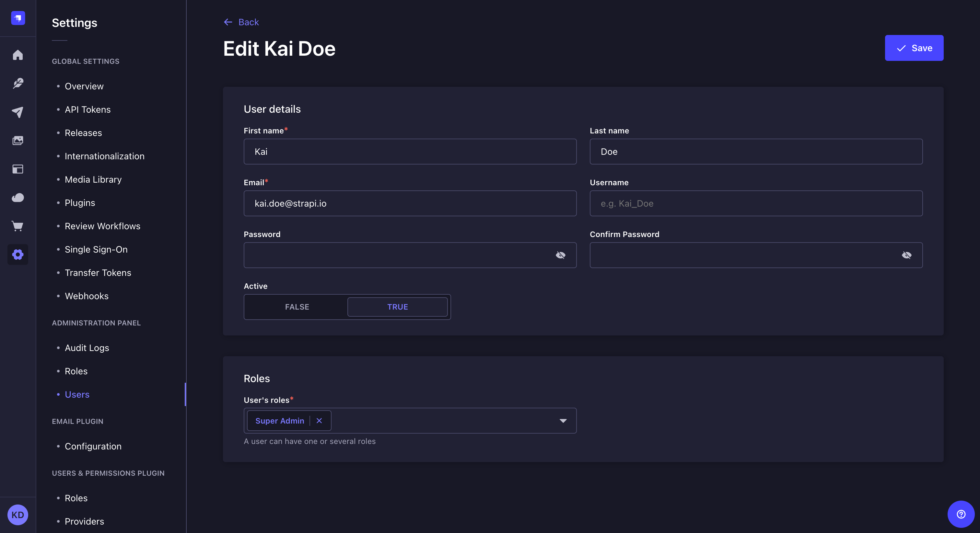Select Users menu item in Administration Panel
Screen dimensions: 980x533
77,394
